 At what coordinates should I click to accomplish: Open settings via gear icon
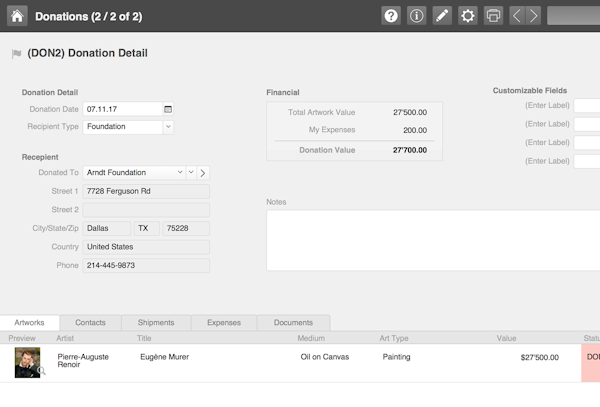point(467,16)
